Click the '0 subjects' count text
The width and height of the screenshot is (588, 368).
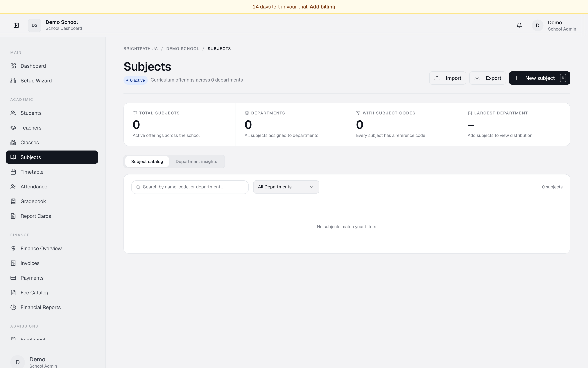552,187
